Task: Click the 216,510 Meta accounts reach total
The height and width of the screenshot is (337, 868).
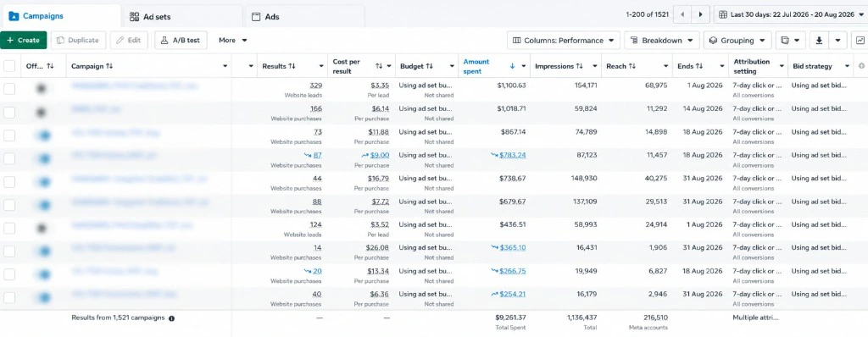Action: tap(655, 318)
